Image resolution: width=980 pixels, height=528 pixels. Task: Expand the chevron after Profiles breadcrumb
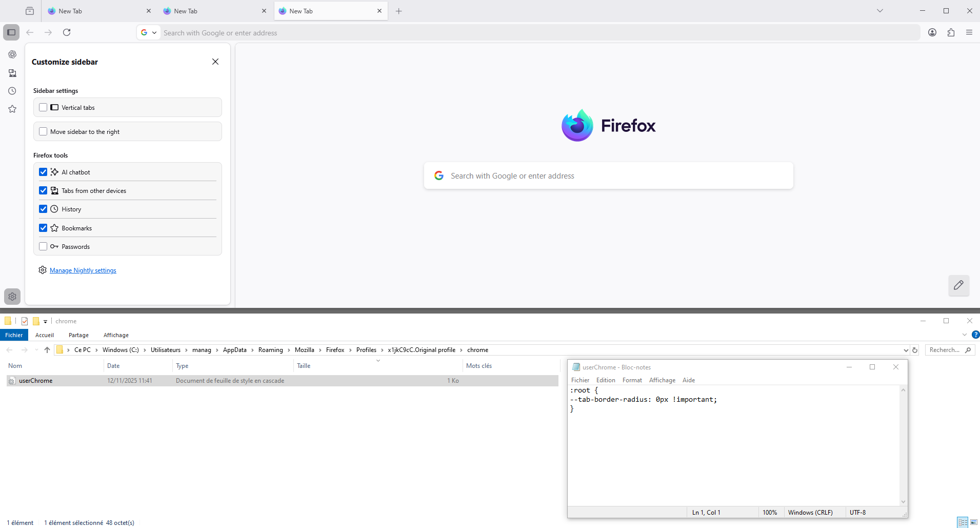click(382, 350)
